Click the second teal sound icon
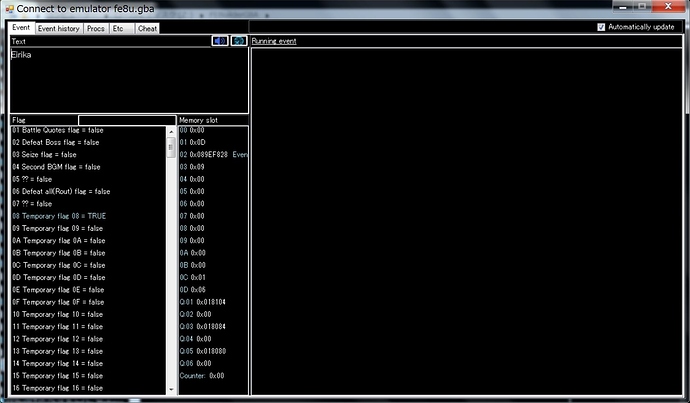Image resolution: width=690 pixels, height=403 pixels. point(239,41)
